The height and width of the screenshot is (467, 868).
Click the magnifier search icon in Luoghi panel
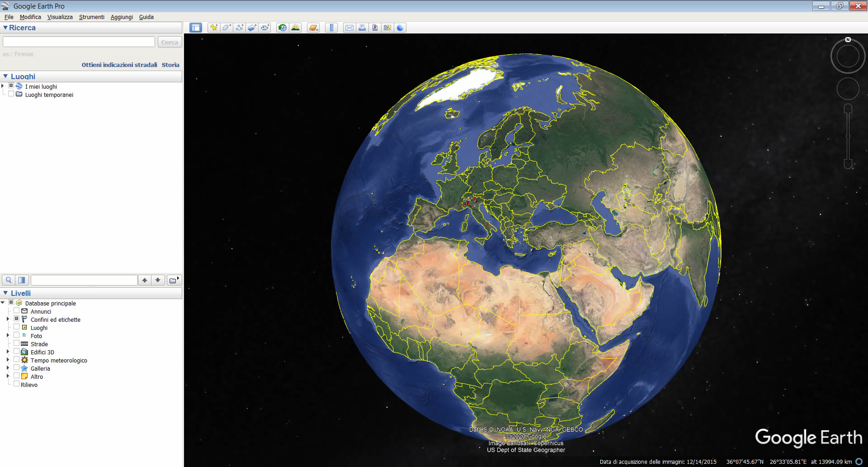click(9, 280)
